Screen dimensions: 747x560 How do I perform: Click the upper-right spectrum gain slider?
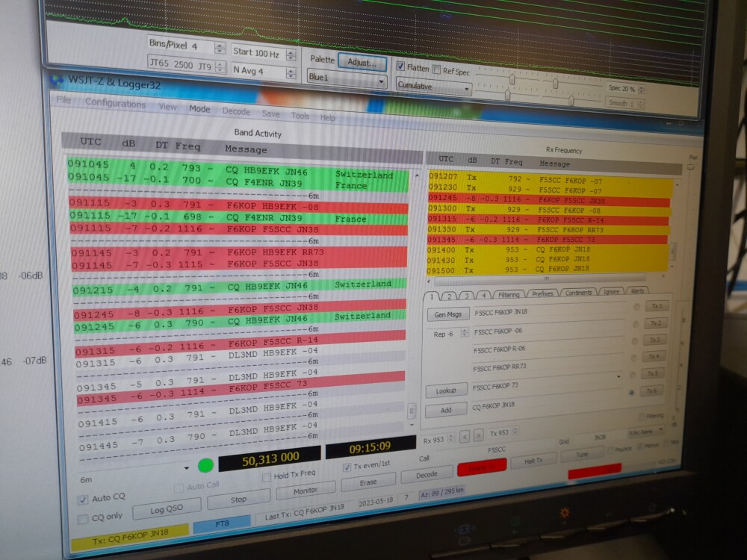[555, 84]
